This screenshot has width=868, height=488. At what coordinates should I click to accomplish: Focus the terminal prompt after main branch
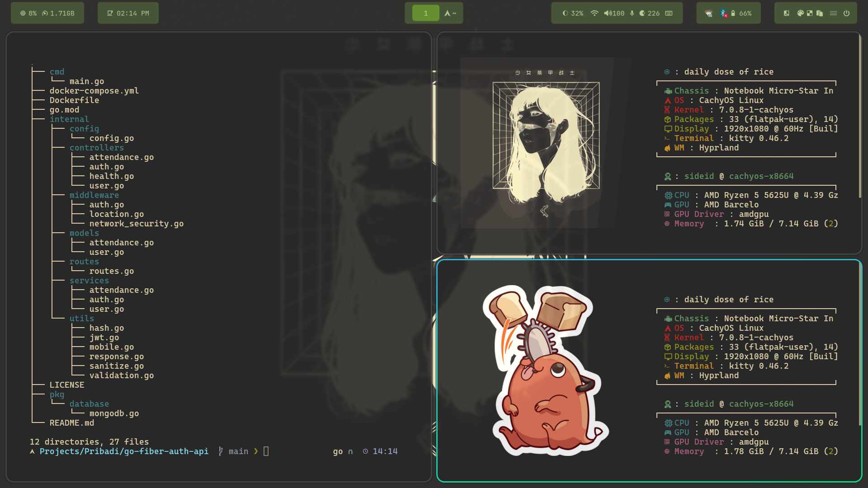tap(266, 451)
